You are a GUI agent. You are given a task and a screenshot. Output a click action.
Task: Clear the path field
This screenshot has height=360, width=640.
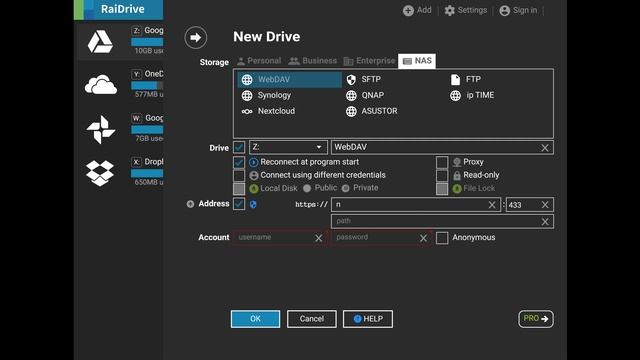(545, 222)
